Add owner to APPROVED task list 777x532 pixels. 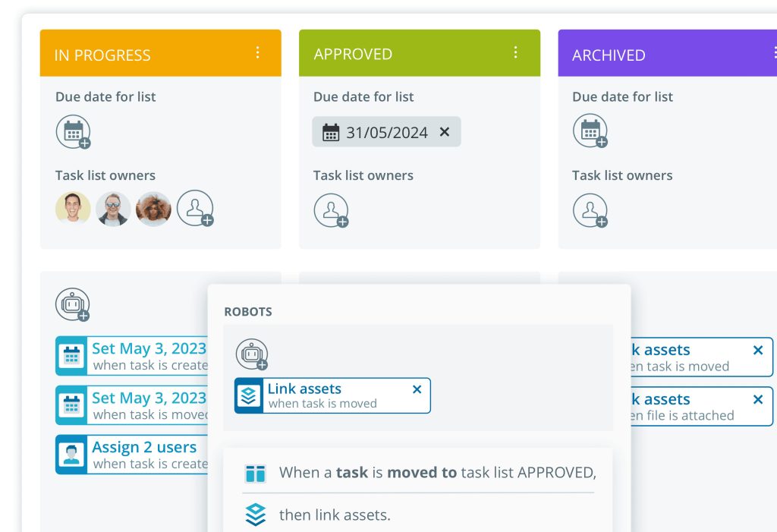(x=332, y=210)
